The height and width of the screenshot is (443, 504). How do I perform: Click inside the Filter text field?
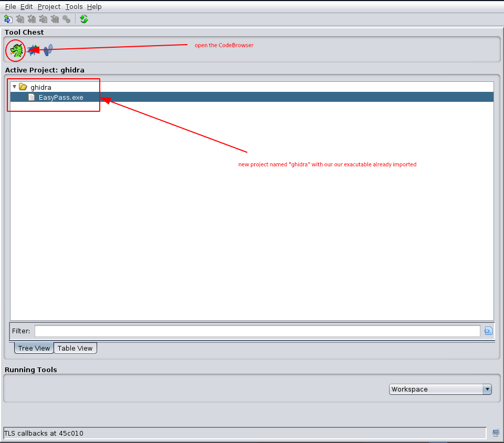click(257, 331)
